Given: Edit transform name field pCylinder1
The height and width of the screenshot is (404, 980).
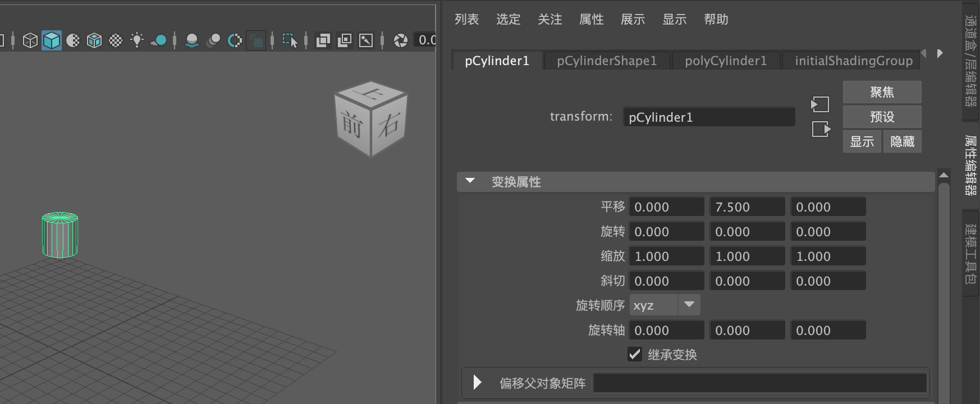Looking at the screenshot, I should tap(709, 117).
